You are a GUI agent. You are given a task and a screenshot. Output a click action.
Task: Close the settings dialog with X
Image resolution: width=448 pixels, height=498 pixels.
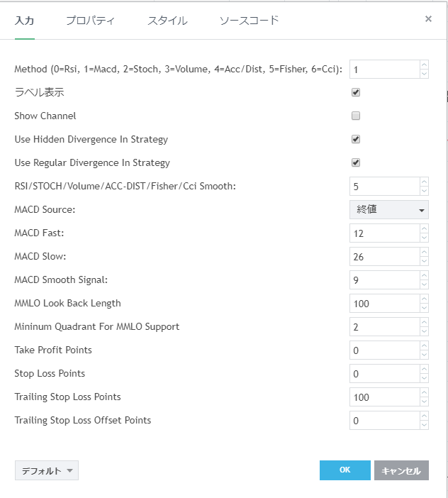coord(428,19)
